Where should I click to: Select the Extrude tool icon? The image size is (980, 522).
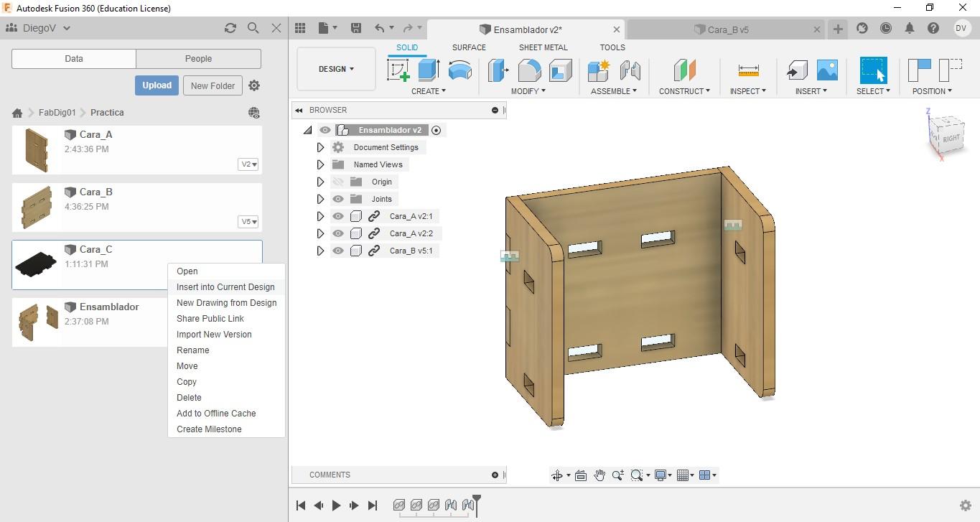pos(429,70)
